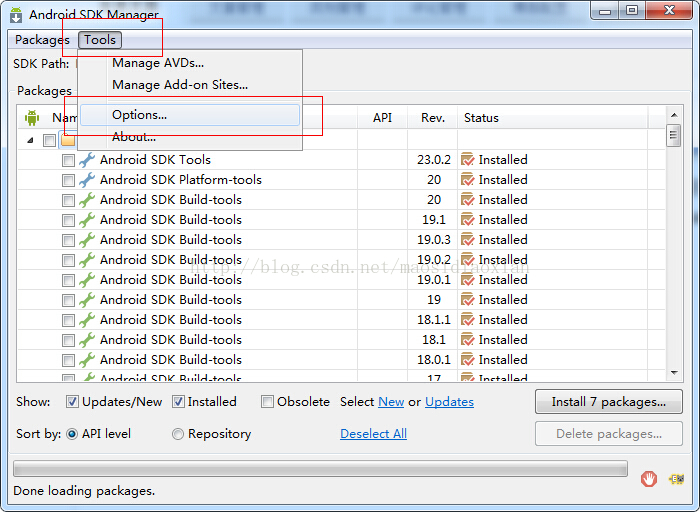Check Build-tools revision 19.0.3 row checkbox

pos(68,241)
